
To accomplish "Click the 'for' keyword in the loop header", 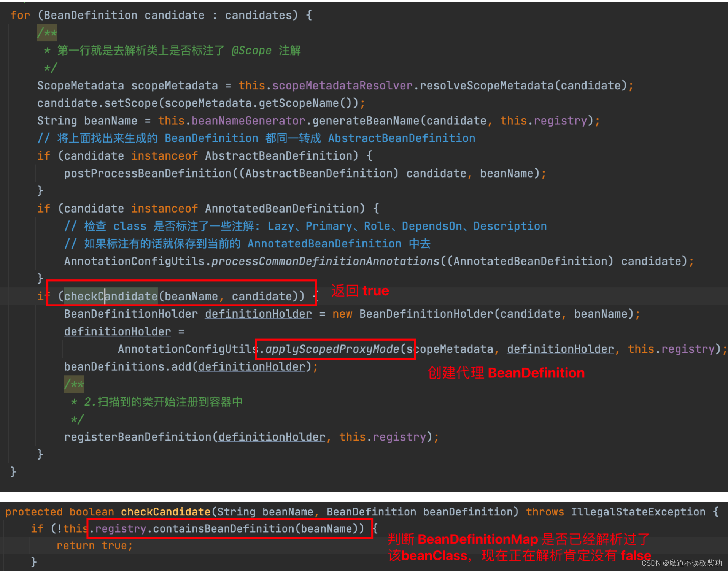I will click(x=20, y=15).
